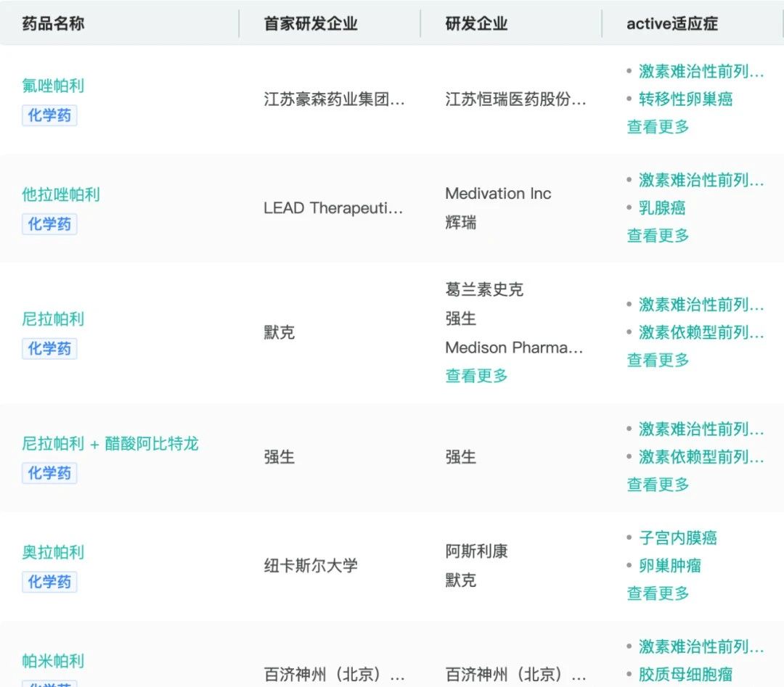Screen dimensions: 784x687
Task: Expand 查看更多 indications in 默克 尼拉帕利 row
Action: tap(658, 360)
